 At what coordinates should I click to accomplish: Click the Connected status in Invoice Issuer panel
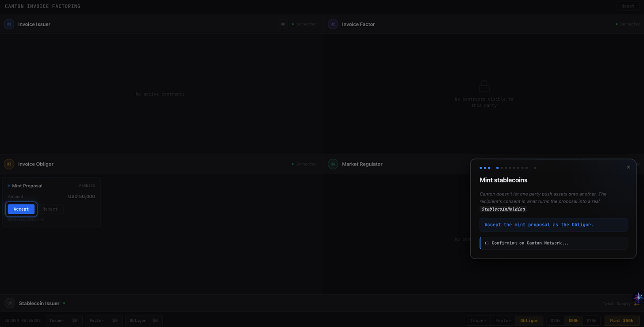click(x=304, y=24)
